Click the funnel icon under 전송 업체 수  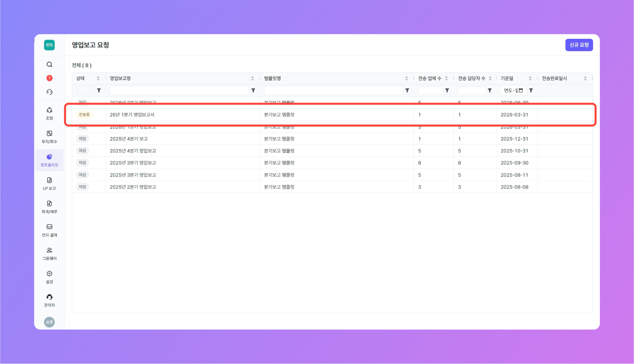click(447, 90)
